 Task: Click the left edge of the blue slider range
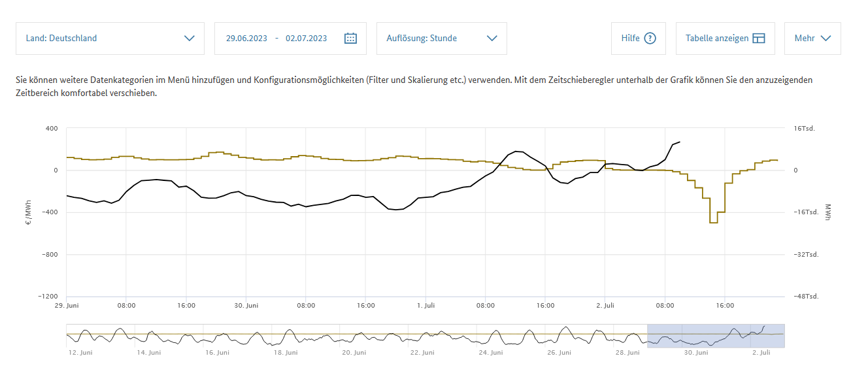647,336
